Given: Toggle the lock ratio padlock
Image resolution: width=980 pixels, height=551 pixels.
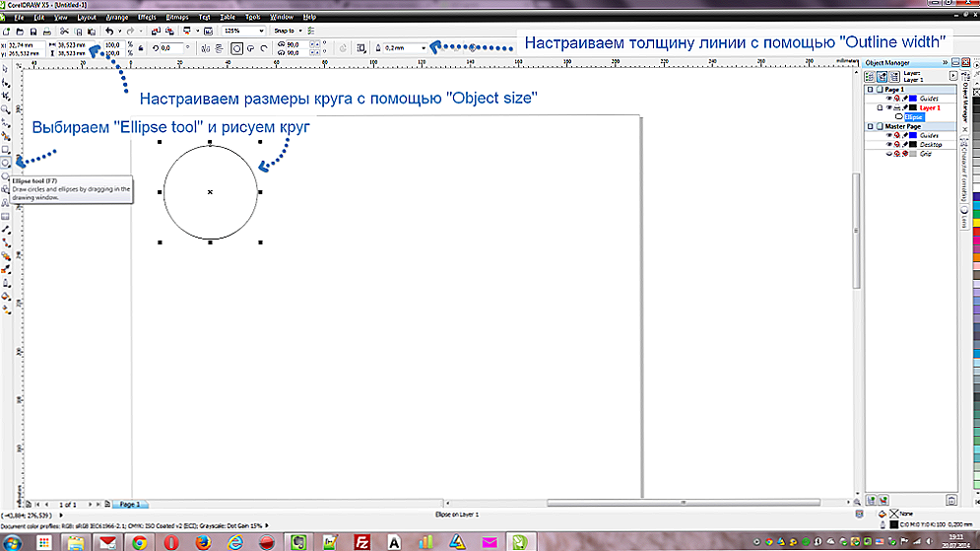Looking at the screenshot, I should 141,48.
